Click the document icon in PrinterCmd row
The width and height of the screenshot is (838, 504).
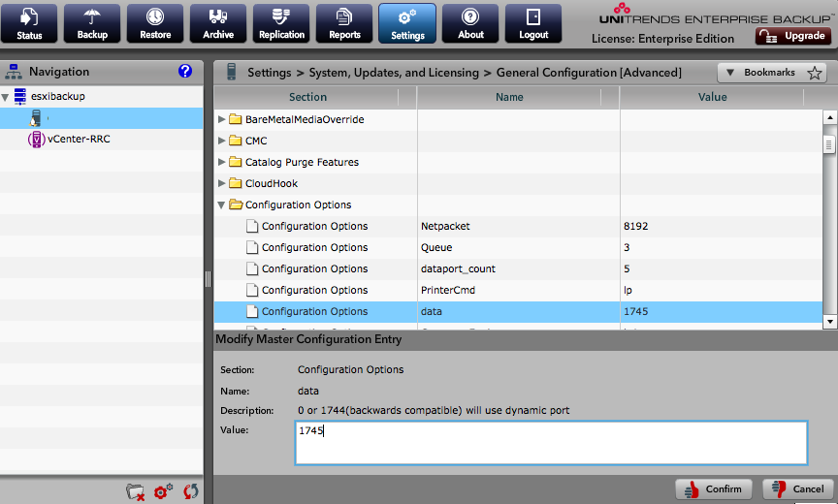click(252, 291)
